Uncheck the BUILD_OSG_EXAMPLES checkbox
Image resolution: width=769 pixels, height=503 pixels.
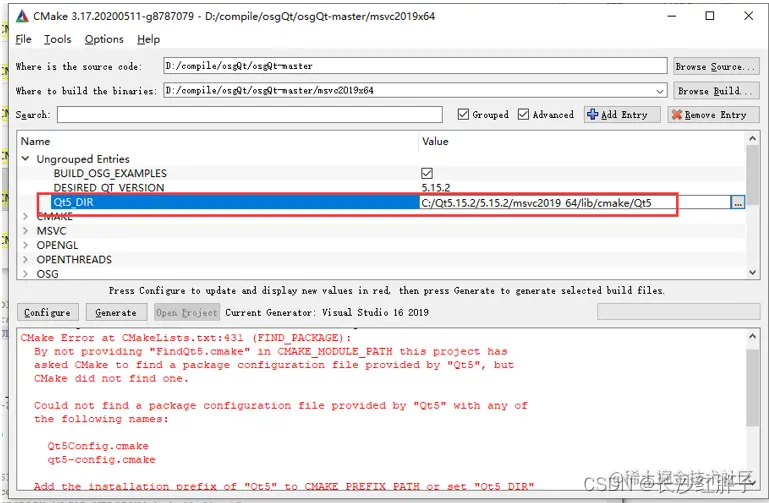[427, 173]
